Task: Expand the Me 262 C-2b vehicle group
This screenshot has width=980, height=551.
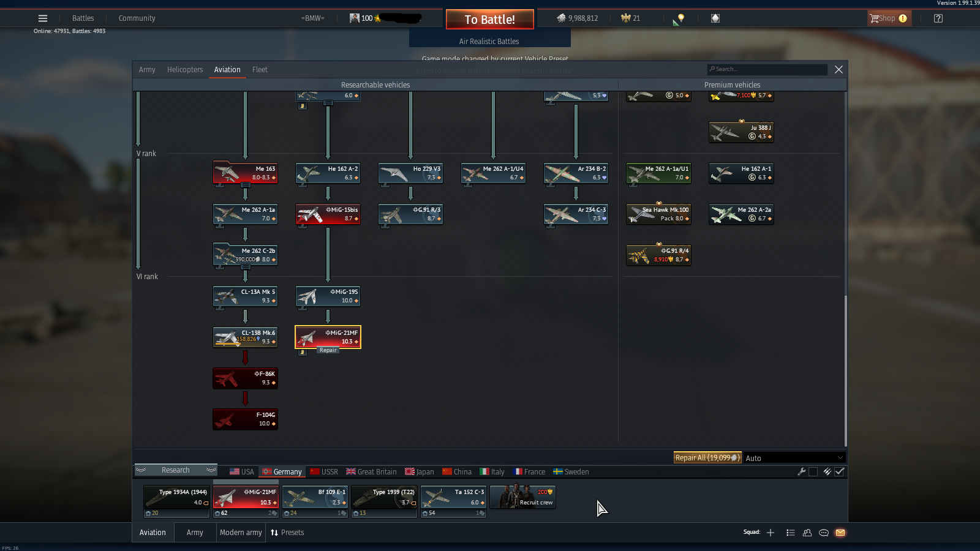Action: 246,267
